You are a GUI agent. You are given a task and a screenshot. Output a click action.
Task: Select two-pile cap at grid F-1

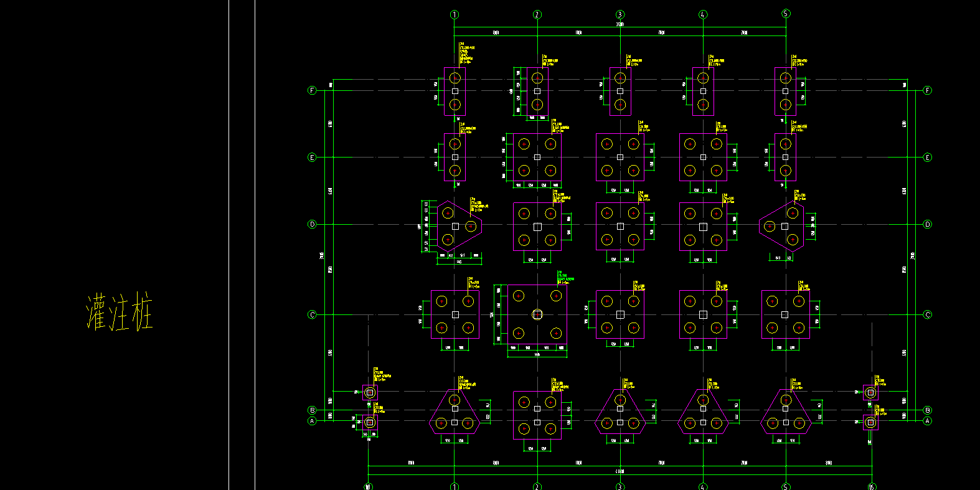coord(455,91)
